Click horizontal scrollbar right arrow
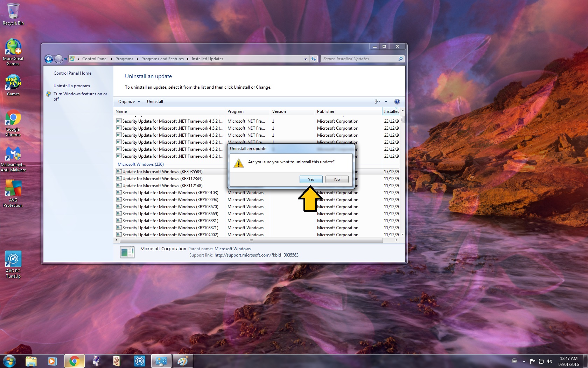Viewport: 588px width, 368px height. (396, 240)
